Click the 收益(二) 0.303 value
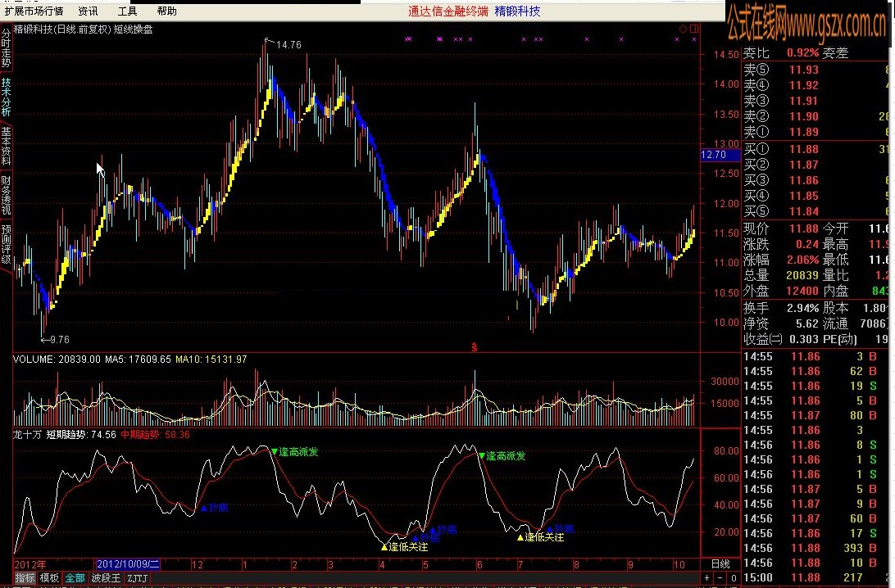Viewport: 895px width, 588px height. pyautogui.click(x=804, y=339)
